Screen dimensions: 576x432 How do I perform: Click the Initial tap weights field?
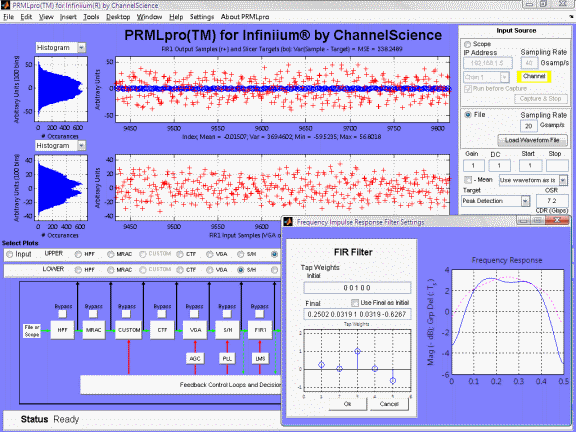point(357,288)
